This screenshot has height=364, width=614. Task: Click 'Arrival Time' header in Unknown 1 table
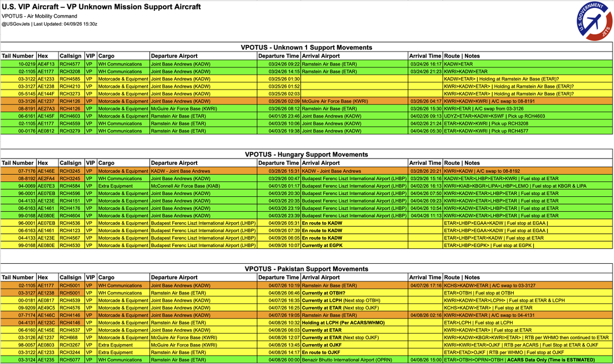click(x=425, y=56)
